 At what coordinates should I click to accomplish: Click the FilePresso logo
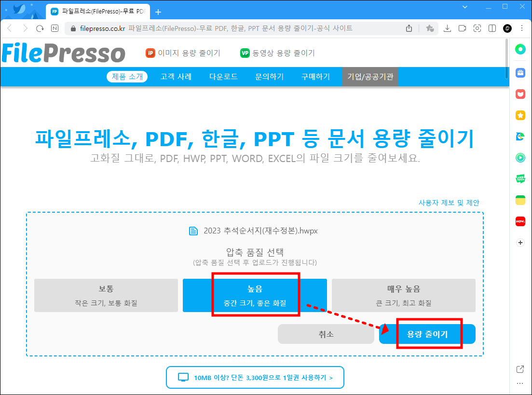(64, 53)
